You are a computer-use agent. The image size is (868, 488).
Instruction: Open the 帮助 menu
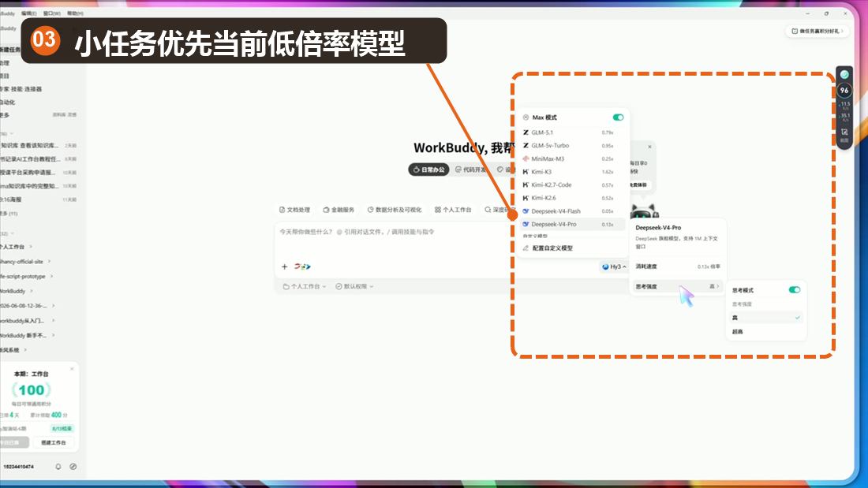pos(75,13)
